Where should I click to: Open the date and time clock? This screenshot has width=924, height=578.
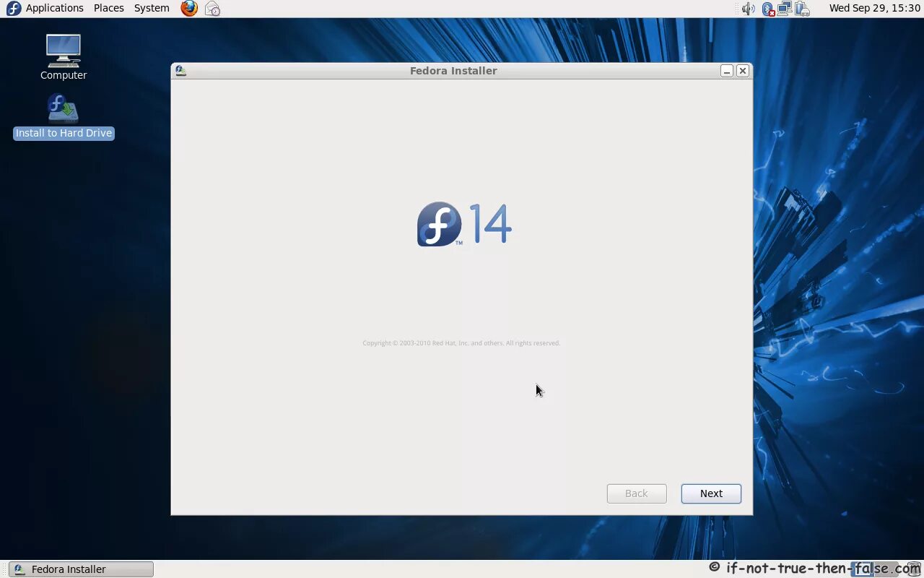pos(874,8)
